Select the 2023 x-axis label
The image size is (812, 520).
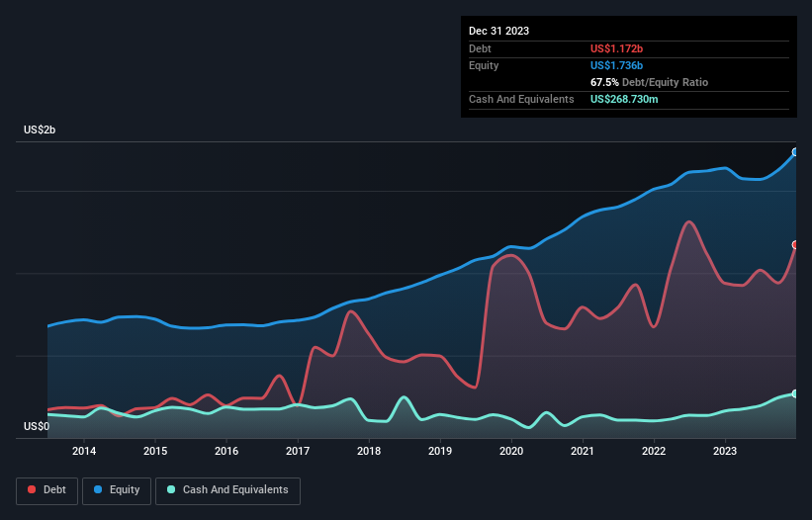tap(725, 451)
